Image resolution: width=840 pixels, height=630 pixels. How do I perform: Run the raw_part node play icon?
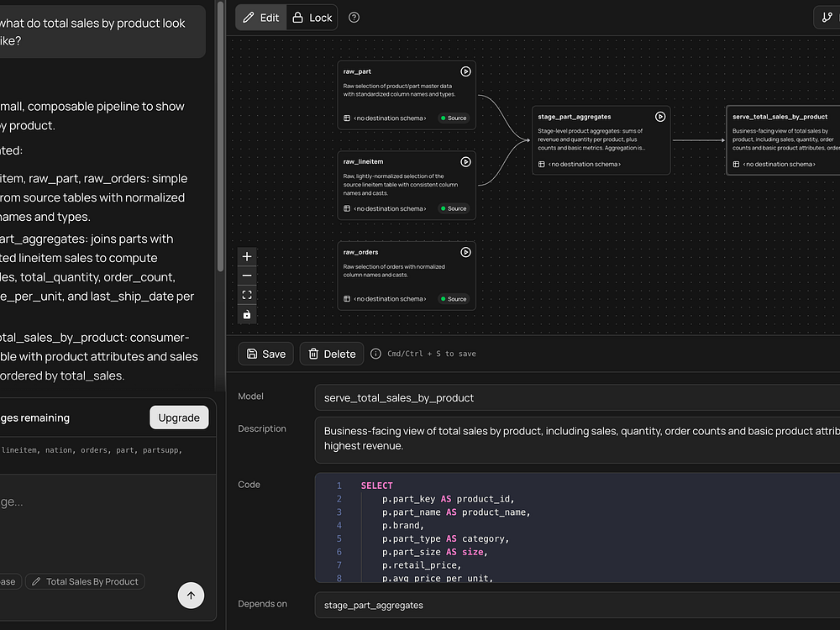point(465,72)
